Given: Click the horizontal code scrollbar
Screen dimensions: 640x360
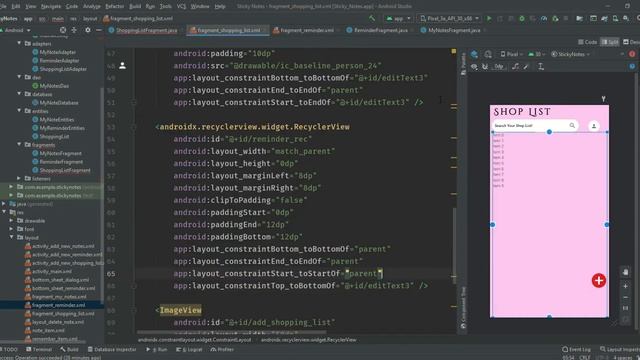Looking at the screenshot, I should (232, 332).
